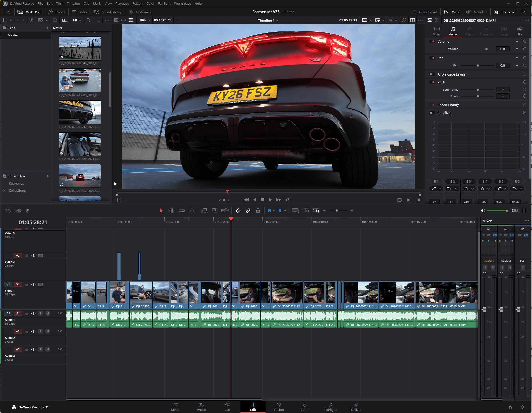This screenshot has height=413, width=532.
Task: Enable the AI Dialogue Leveler
Action: tap(432, 74)
